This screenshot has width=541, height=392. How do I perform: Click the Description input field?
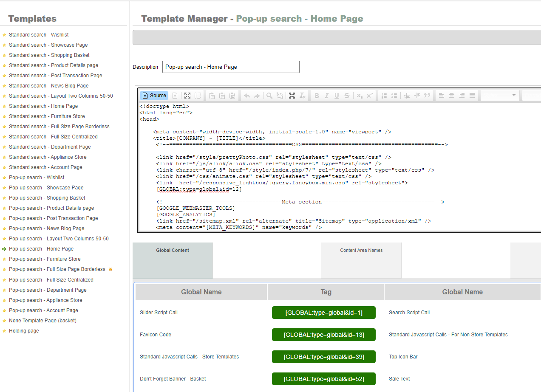coord(231,67)
